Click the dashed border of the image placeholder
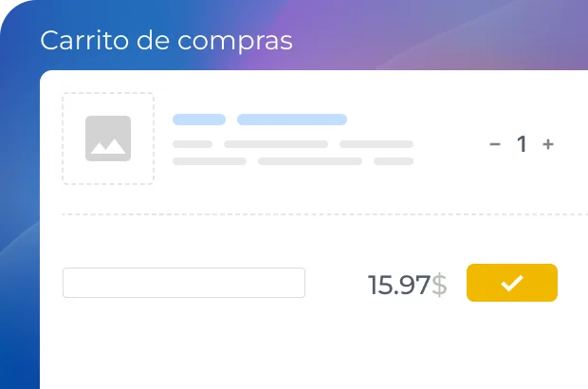This screenshot has width=588, height=389. (63, 139)
